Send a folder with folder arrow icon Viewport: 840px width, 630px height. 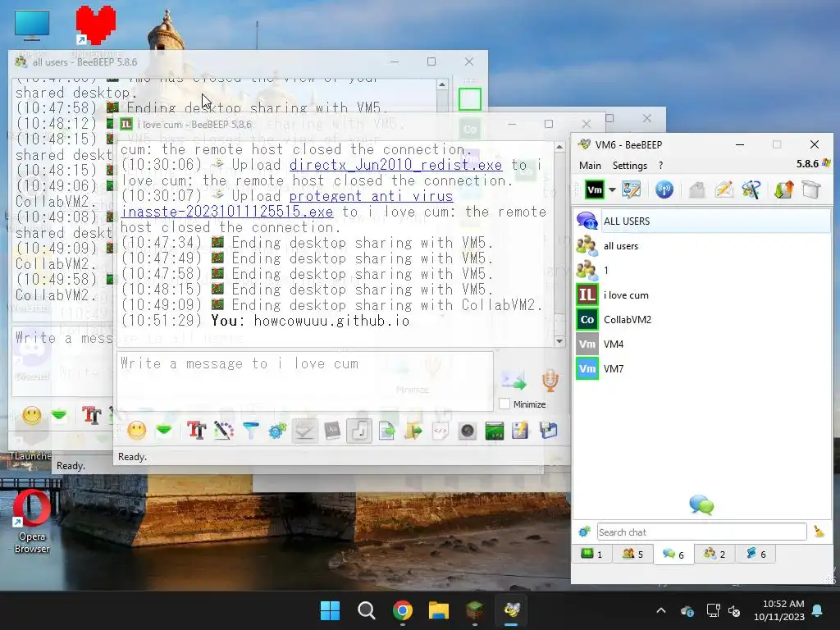pyautogui.click(x=413, y=430)
